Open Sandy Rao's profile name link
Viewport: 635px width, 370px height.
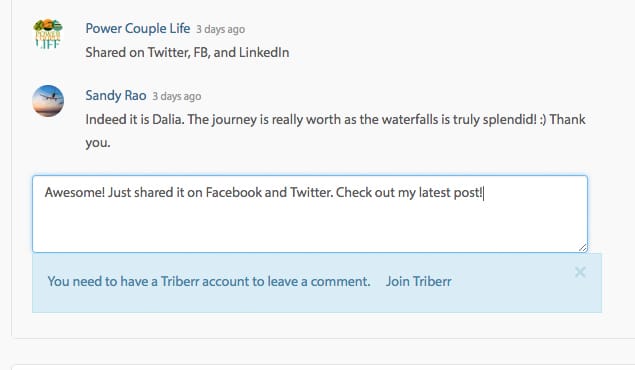[x=116, y=96]
